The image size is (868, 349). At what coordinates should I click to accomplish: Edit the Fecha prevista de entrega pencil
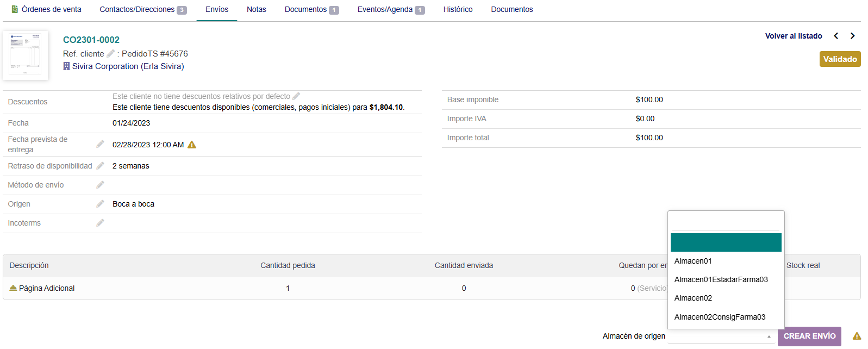click(100, 144)
